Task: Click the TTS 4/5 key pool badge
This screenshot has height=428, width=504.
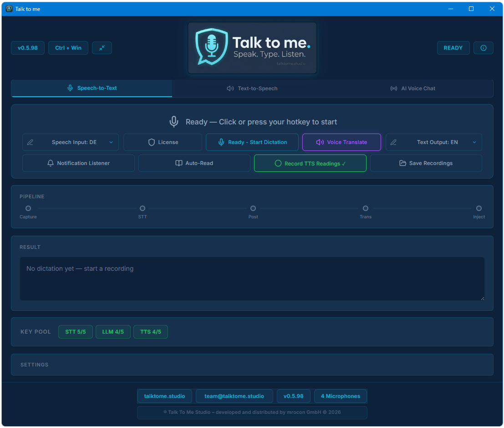Action: [x=151, y=332]
